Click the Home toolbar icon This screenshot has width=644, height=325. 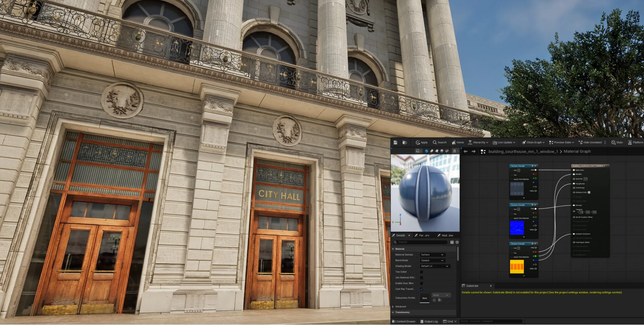458,142
